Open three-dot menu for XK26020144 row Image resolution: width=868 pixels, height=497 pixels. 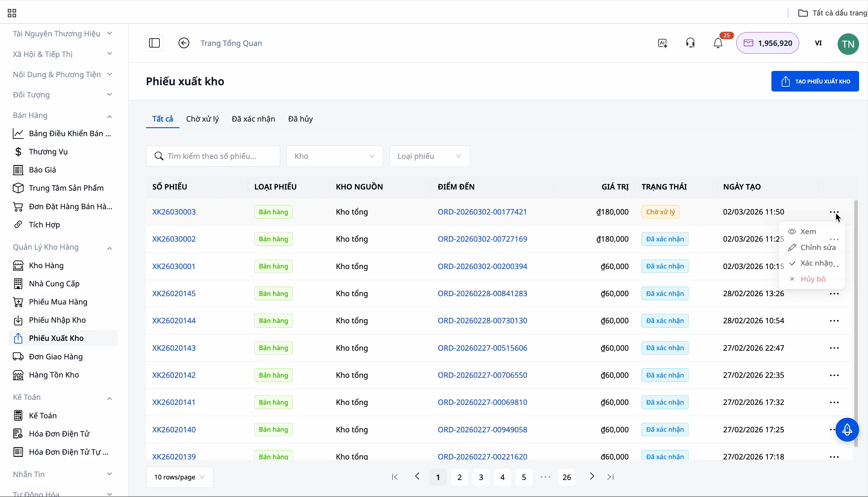(834, 321)
